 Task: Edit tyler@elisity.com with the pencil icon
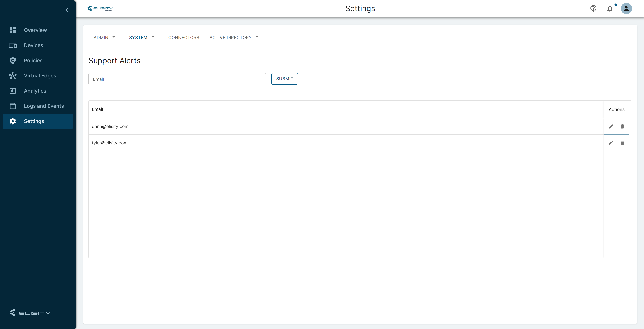click(611, 143)
